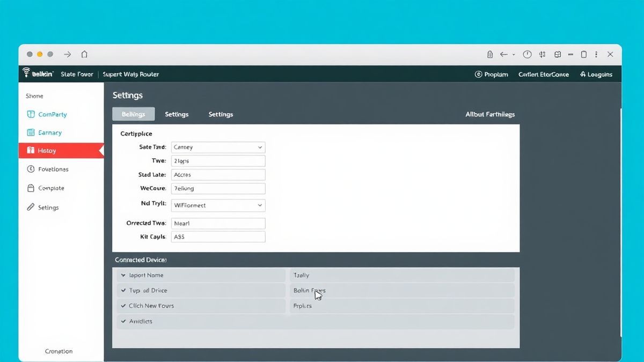
Task: Click the Hetoy gift icon in sidebar
Action: [30, 151]
